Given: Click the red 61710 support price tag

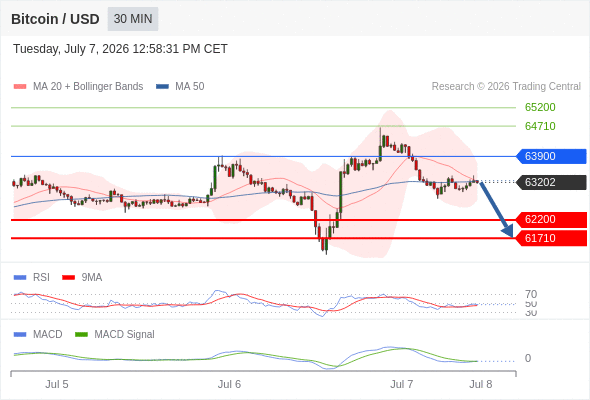Looking at the screenshot, I should [551, 238].
